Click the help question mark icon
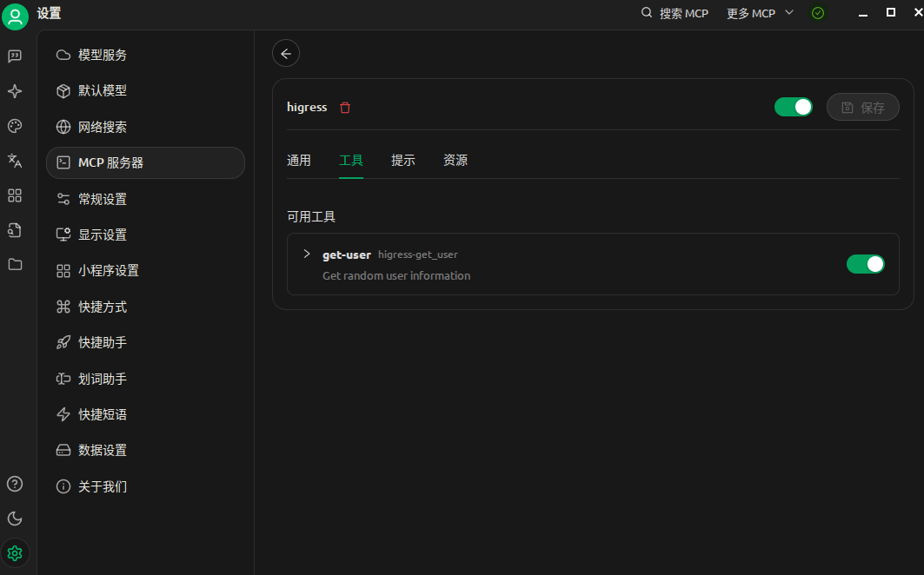 tap(14, 484)
